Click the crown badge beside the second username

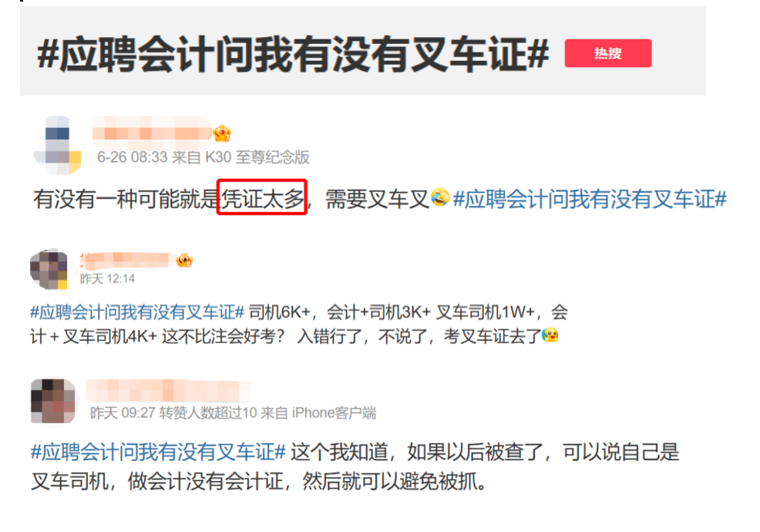[x=184, y=261]
